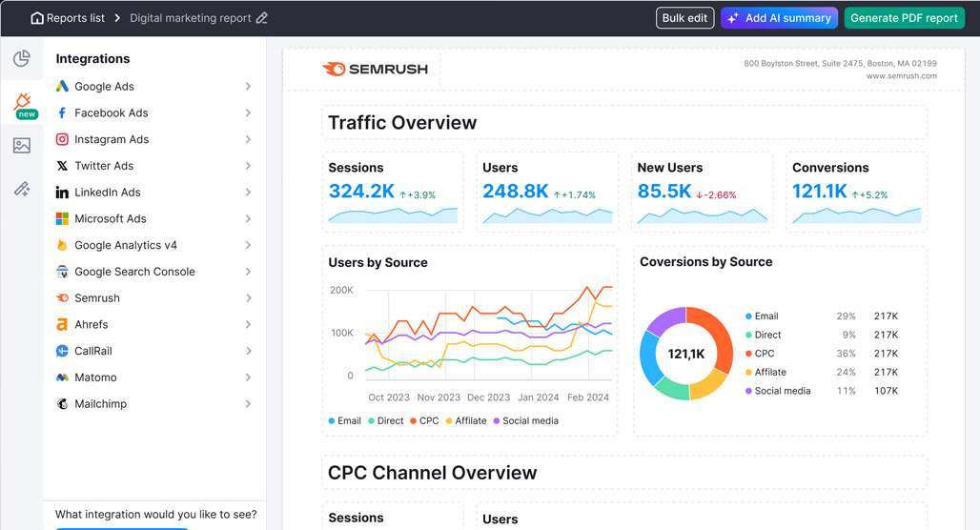
Task: Expand the Ahrefs integration chevron
Action: 248,324
